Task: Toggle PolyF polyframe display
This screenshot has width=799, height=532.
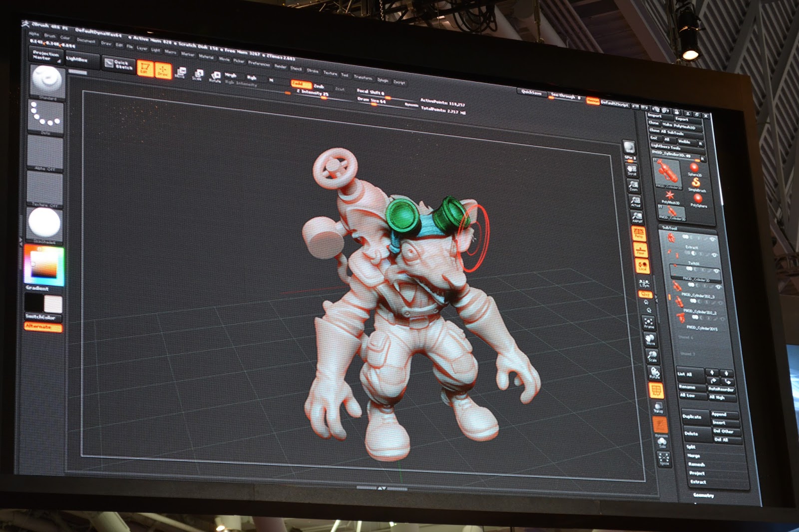Action: (656, 391)
